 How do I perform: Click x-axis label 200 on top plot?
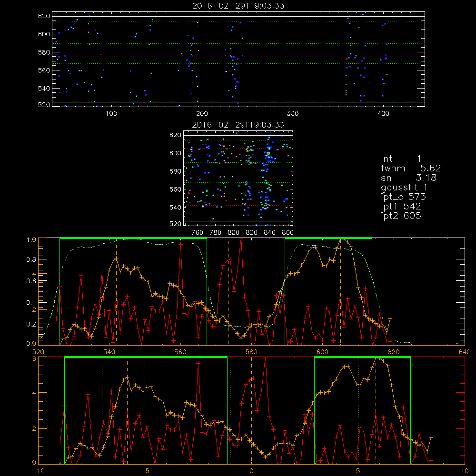(x=202, y=114)
